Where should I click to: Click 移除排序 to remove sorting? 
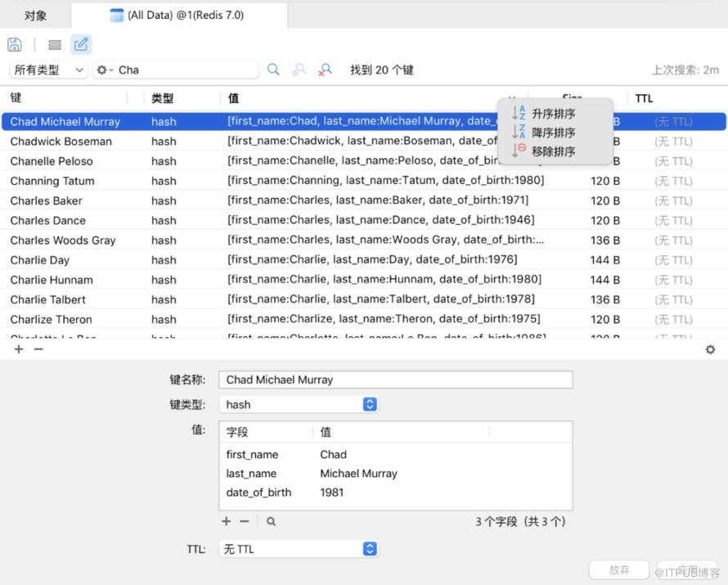[x=553, y=151]
